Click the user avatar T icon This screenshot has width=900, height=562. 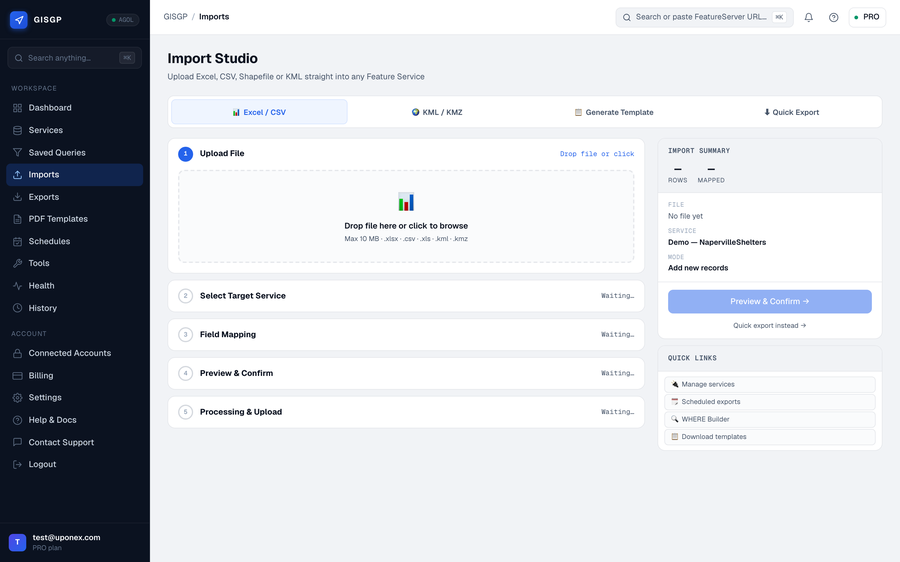pos(17,542)
